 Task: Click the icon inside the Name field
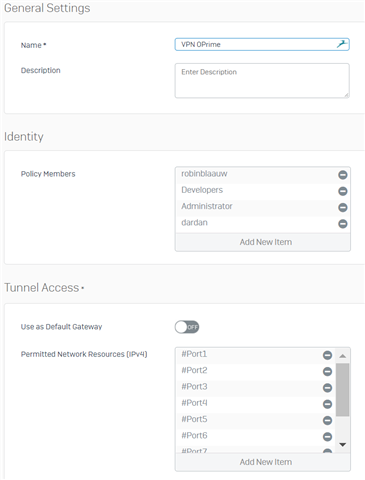[342, 44]
